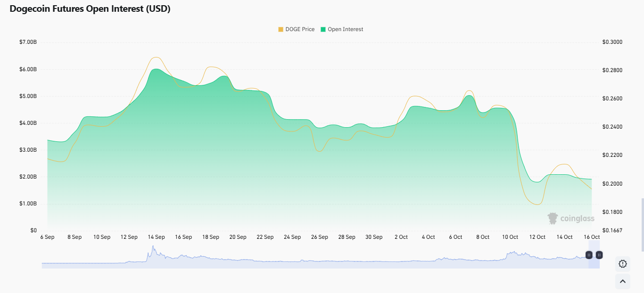The height and width of the screenshot is (293, 644).
Task: Click the left range selector handle
Action: point(589,255)
